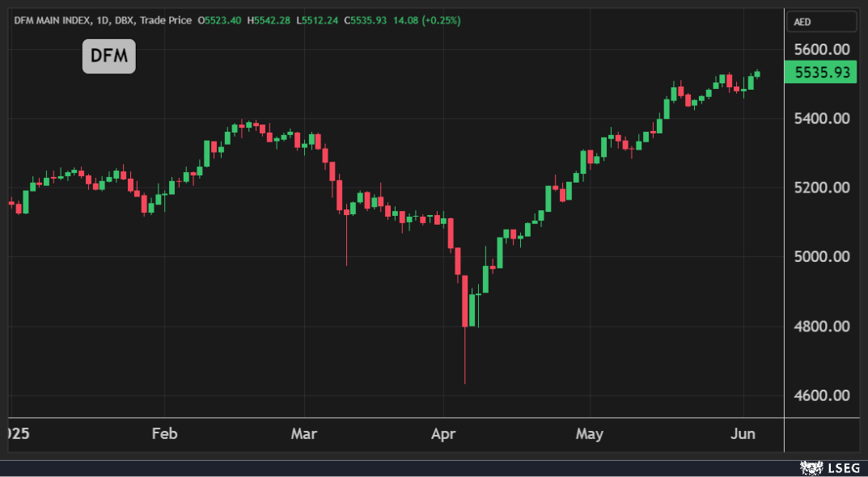
Task: Click the low value L5512.24
Action: pos(317,20)
